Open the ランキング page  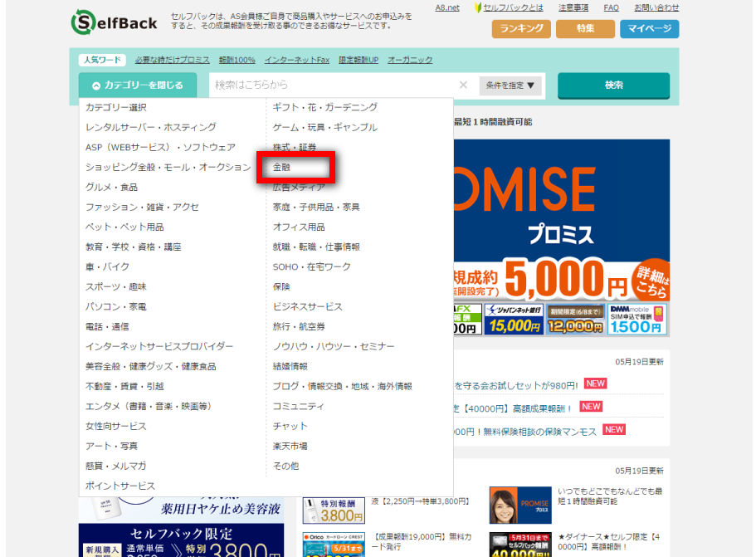click(x=521, y=29)
